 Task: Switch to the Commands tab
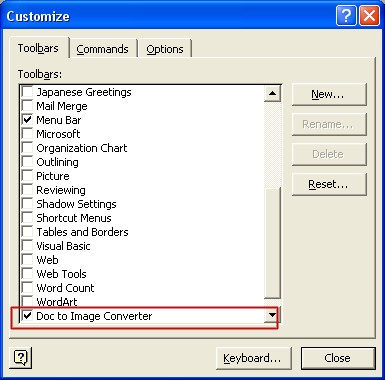click(103, 49)
